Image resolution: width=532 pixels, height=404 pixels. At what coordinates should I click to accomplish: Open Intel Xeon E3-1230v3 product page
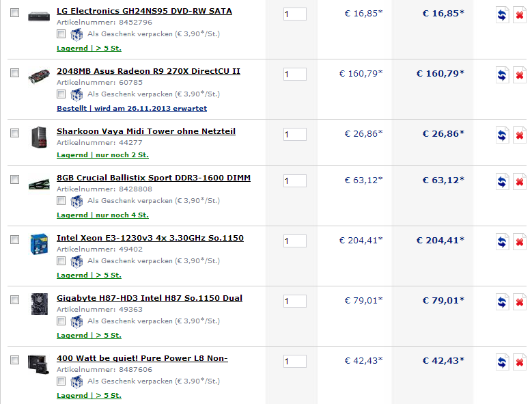(150, 238)
